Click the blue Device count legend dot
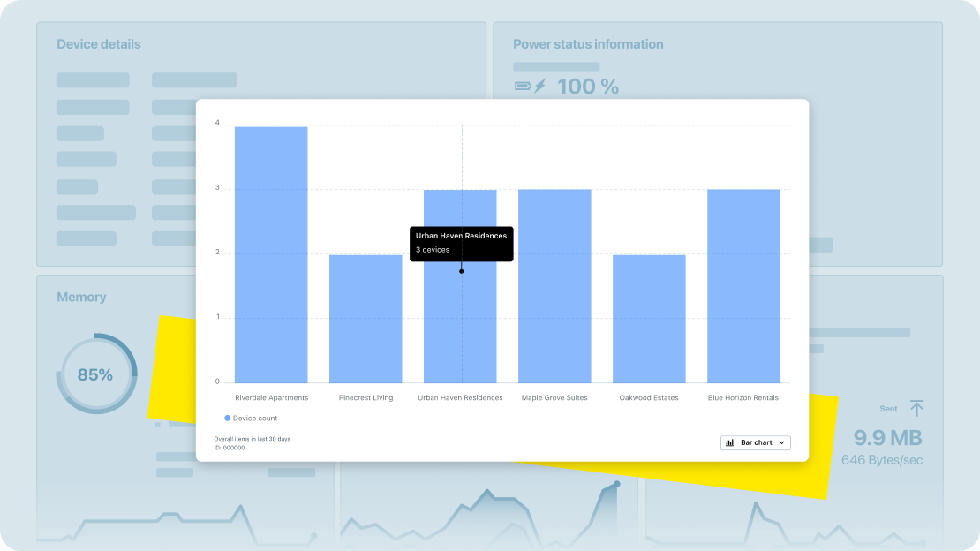Image resolution: width=980 pixels, height=551 pixels. (226, 416)
